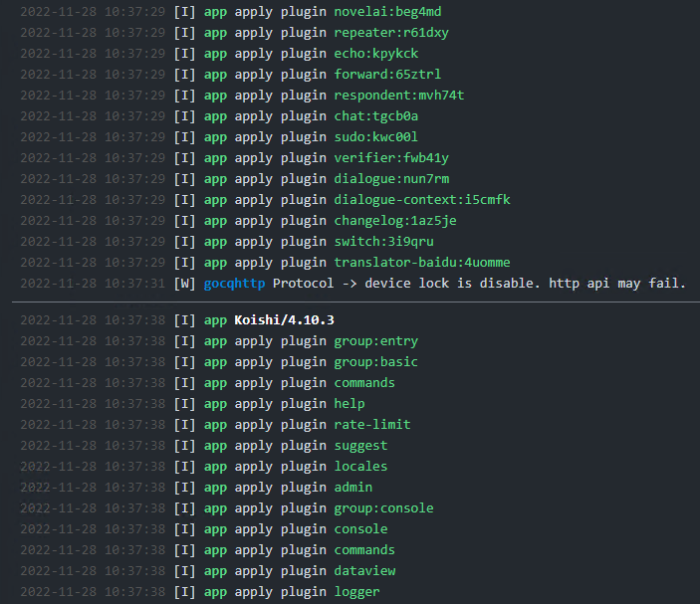Select plugin name sudo:kwc00l

click(x=376, y=137)
